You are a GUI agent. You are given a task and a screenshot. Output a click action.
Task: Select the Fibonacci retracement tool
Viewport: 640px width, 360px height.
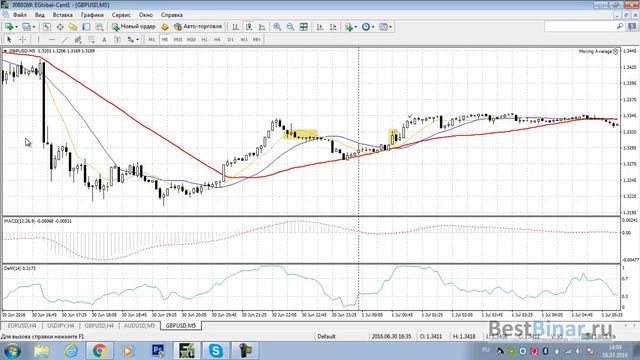[91, 40]
